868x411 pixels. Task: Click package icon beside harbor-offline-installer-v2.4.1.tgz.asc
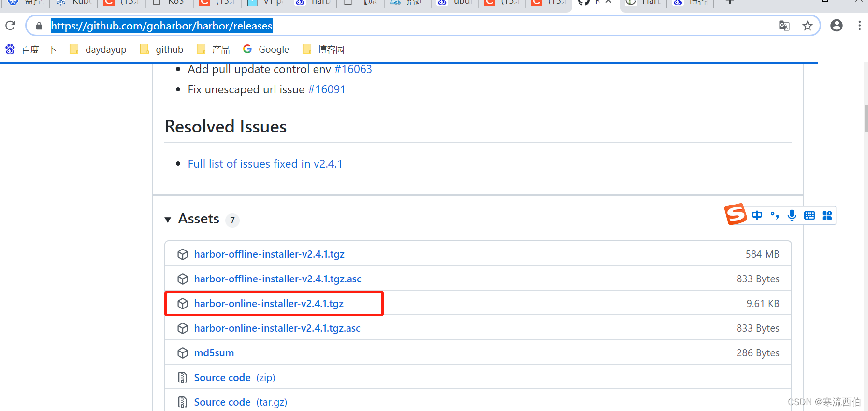[183, 279]
